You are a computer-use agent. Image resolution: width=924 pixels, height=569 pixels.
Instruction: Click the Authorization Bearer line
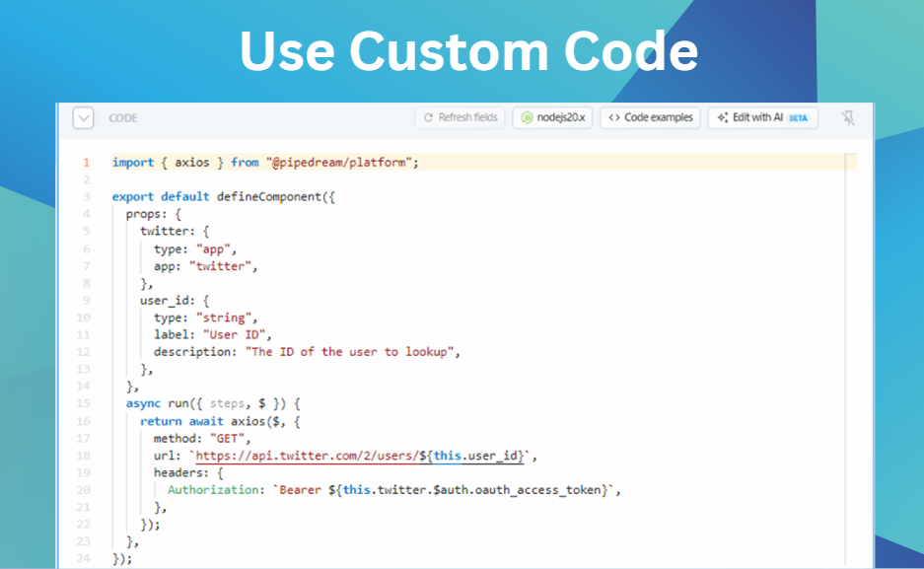click(394, 489)
